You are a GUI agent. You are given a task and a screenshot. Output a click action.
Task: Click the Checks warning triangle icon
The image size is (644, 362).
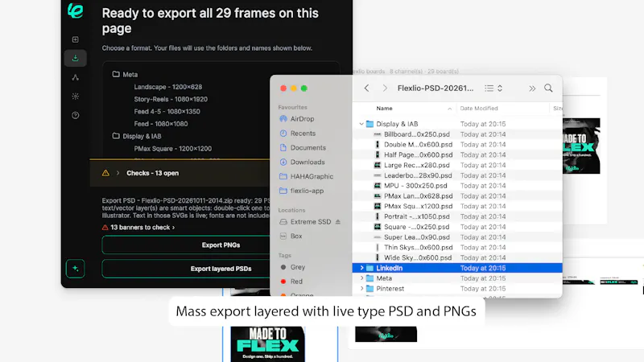coord(105,173)
